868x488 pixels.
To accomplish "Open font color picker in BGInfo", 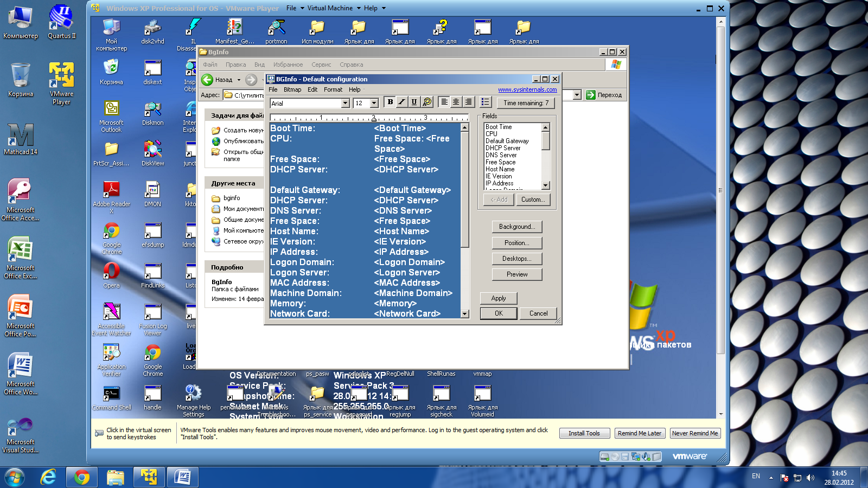I will [427, 102].
